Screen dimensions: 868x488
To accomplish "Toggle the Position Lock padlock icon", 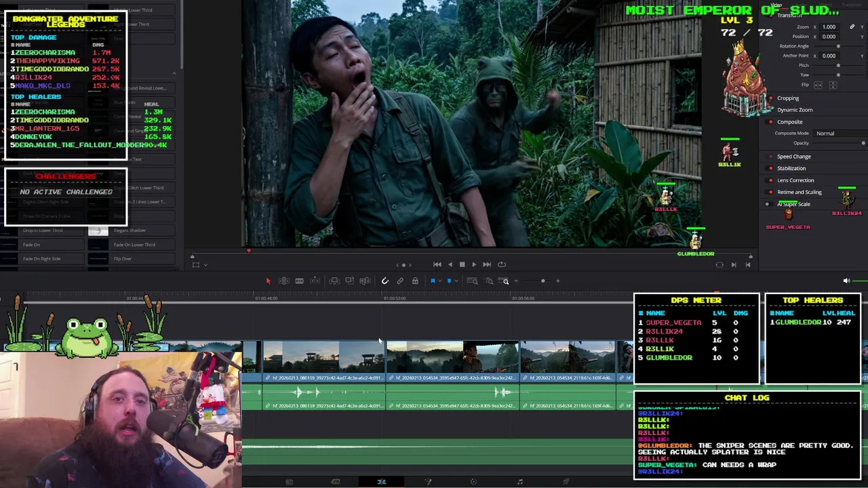I will 415,281.
